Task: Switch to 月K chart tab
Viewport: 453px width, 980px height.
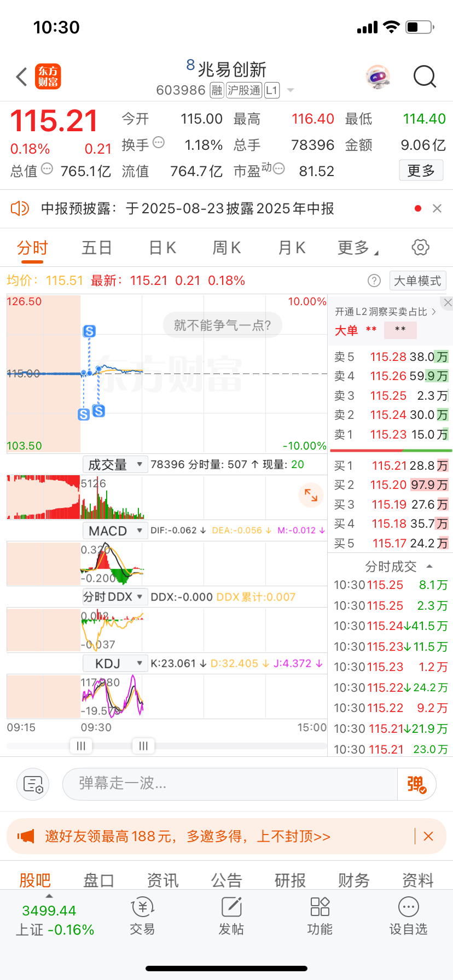Action: click(x=292, y=248)
